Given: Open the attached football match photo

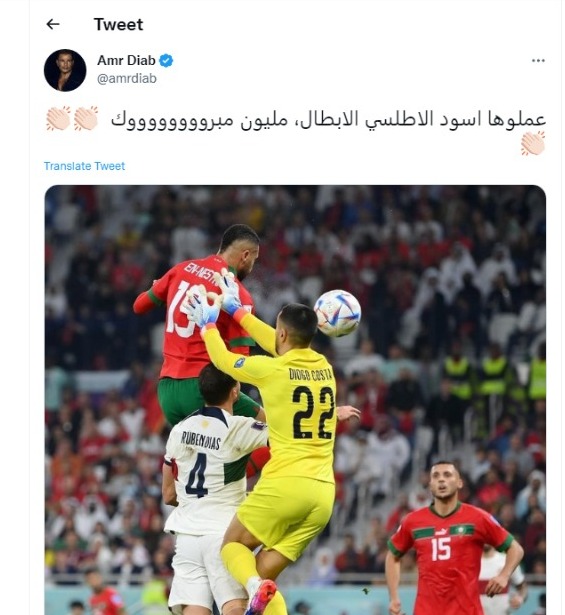Looking at the screenshot, I should tap(295, 400).
